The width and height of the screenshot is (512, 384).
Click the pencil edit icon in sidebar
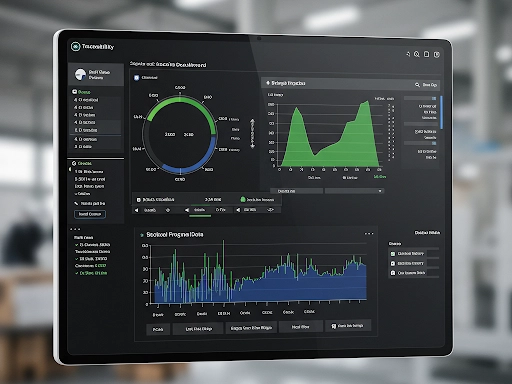point(76,203)
